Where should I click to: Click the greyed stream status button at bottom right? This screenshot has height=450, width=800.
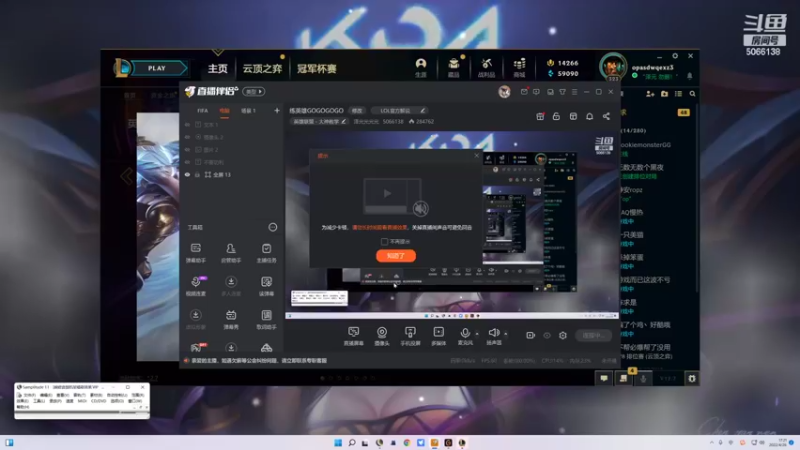pos(593,335)
